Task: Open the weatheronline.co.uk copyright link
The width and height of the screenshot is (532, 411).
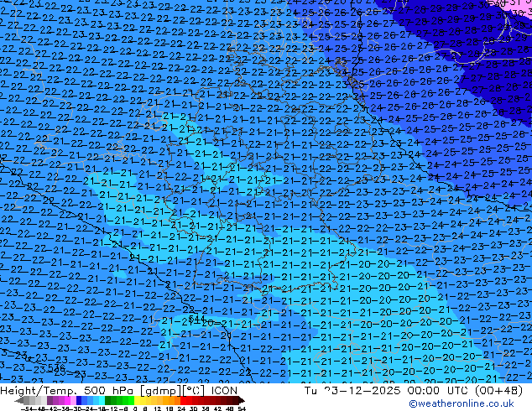Action: point(461,403)
